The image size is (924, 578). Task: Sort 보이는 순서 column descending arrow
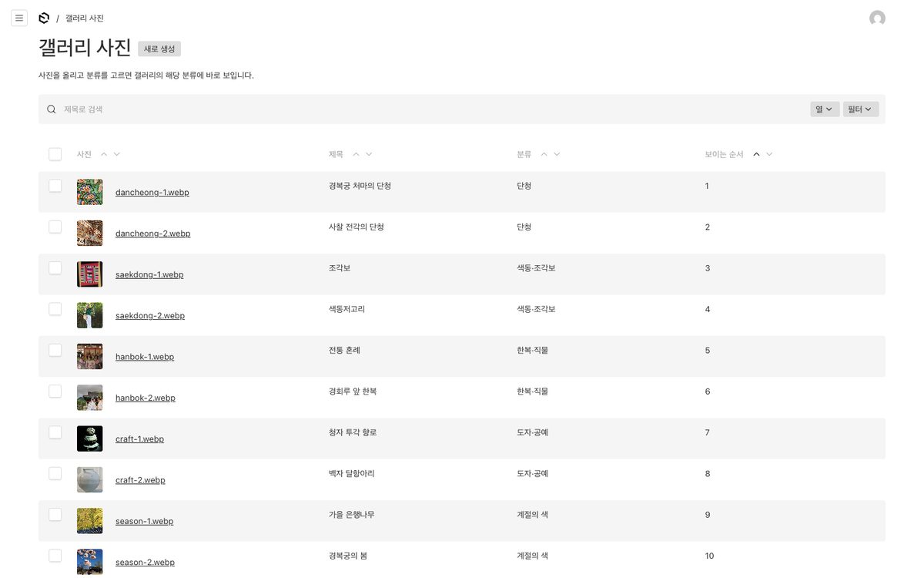769,154
